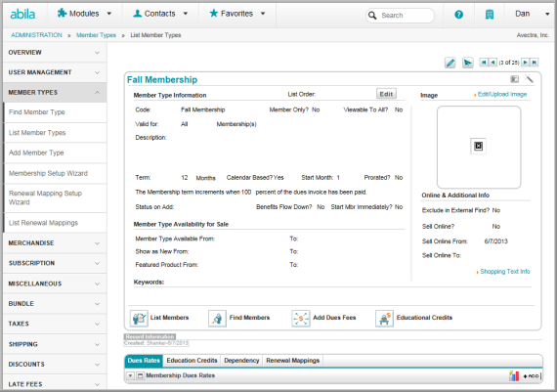Click the Edit button beside List Order
This screenshot has height=392, width=557.
pos(386,94)
